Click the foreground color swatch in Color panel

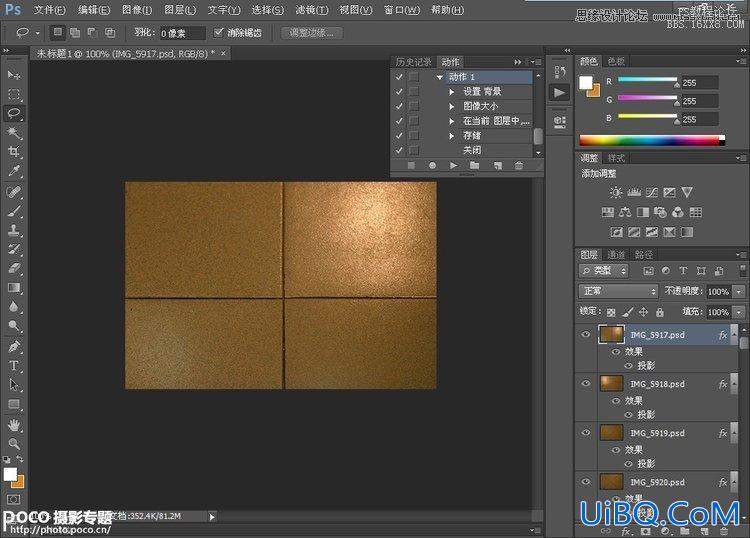(586, 83)
